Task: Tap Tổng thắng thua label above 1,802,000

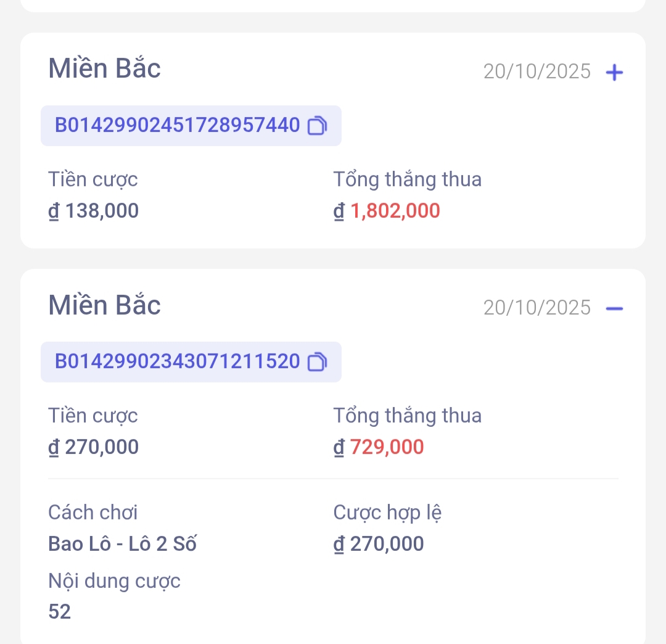Action: point(407,180)
